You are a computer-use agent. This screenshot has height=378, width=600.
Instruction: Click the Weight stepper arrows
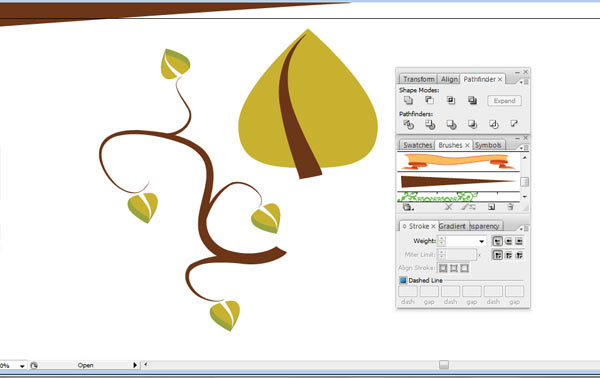pyautogui.click(x=442, y=241)
